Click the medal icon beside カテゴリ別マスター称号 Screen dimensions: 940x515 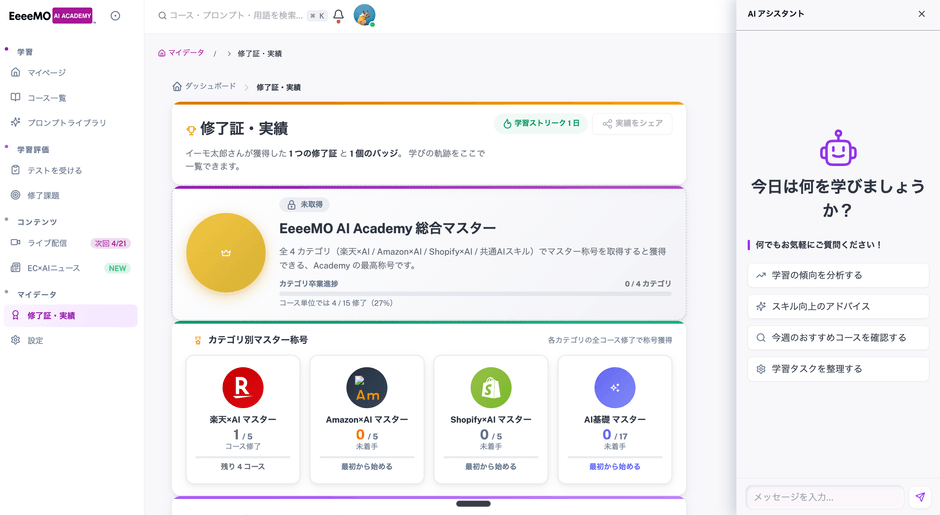[198, 341]
